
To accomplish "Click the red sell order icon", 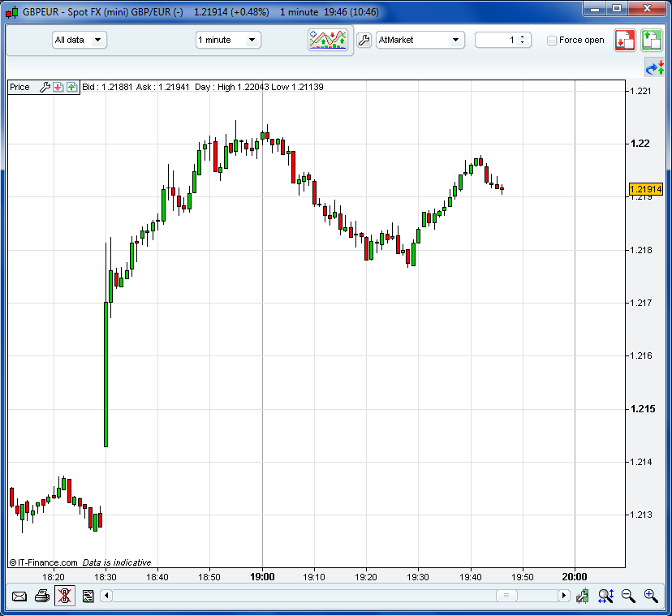I will tap(625, 41).
